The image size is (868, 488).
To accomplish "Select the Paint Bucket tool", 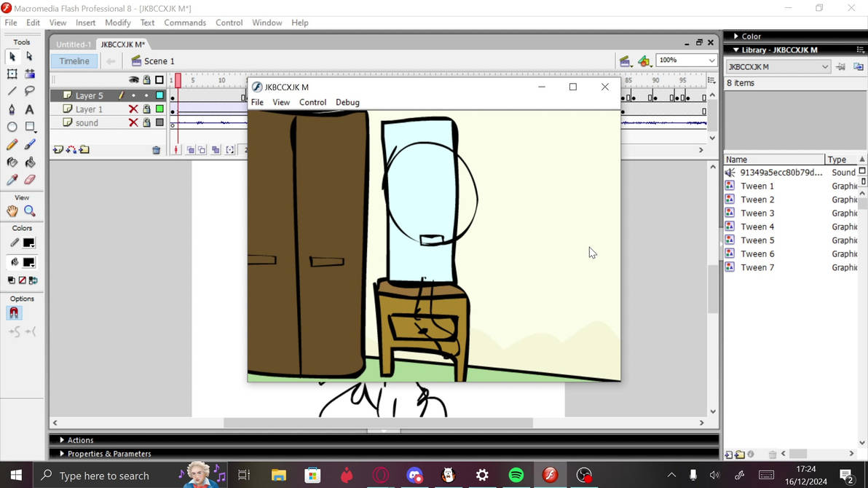I will 29,162.
